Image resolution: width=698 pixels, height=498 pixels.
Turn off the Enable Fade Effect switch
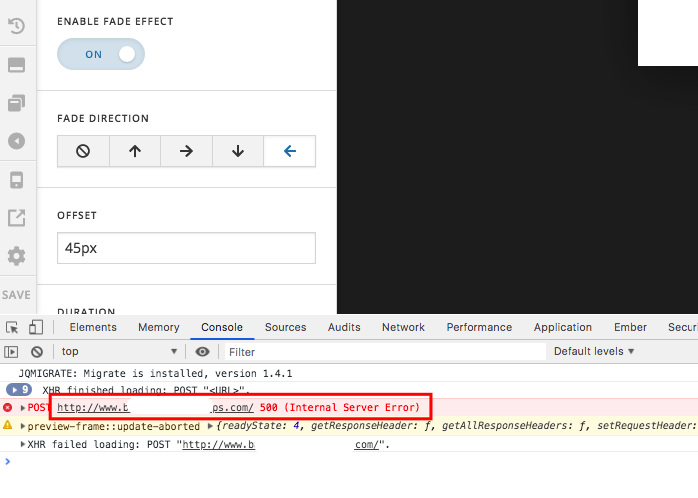coord(101,55)
